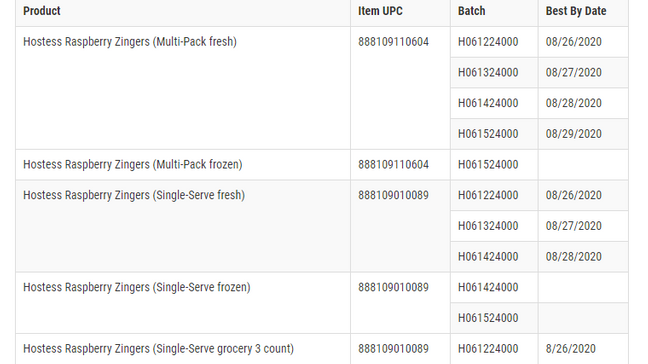This screenshot has height=364, width=648.
Task: Click UPC 888109110604 in Multi-Pack frozen row
Action: pyautogui.click(x=393, y=164)
